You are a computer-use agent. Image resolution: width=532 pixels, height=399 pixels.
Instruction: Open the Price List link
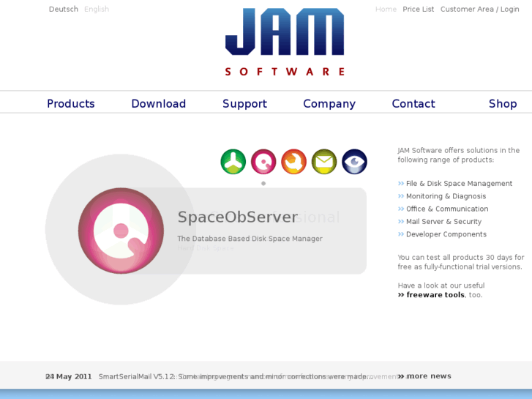pyautogui.click(x=419, y=10)
